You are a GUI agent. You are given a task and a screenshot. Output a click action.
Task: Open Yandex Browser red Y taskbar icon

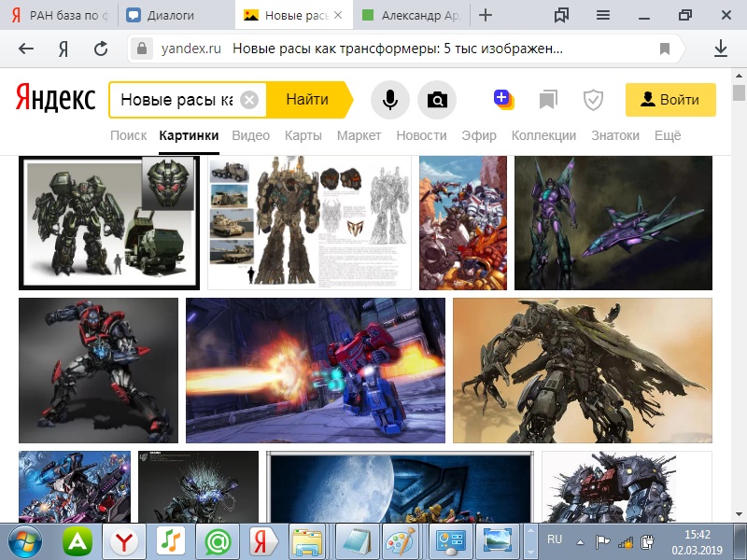(x=124, y=542)
